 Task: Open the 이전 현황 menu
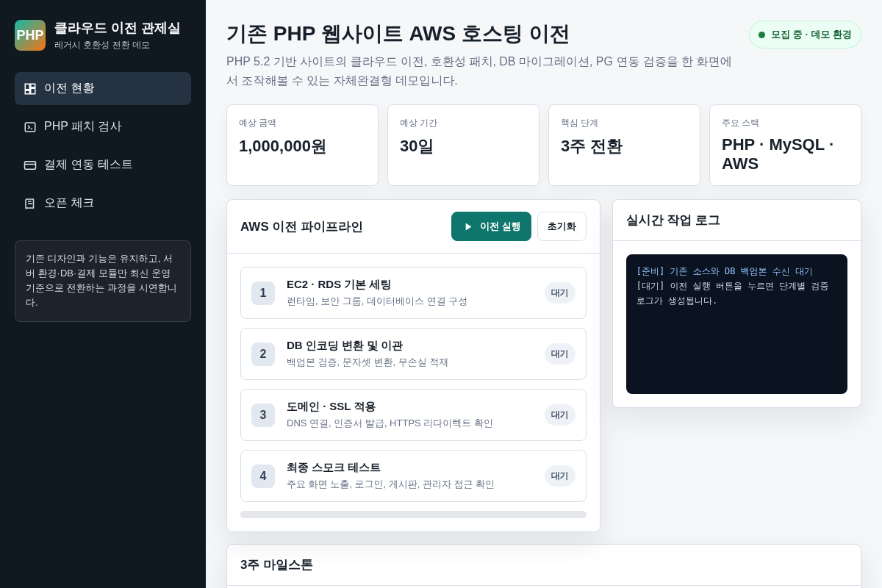point(103,88)
